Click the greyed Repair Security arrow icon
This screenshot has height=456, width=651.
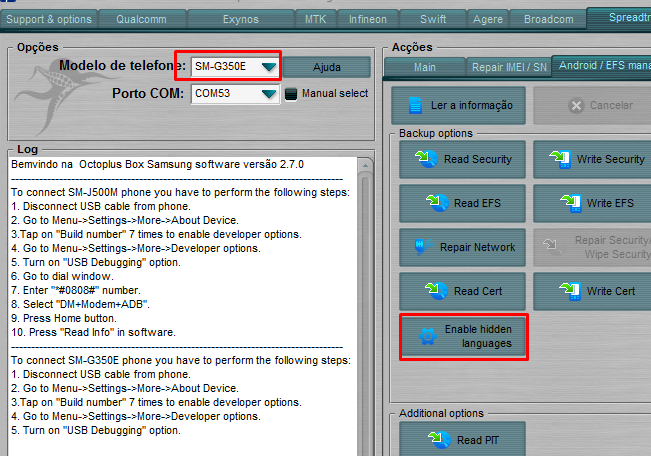(x=553, y=247)
